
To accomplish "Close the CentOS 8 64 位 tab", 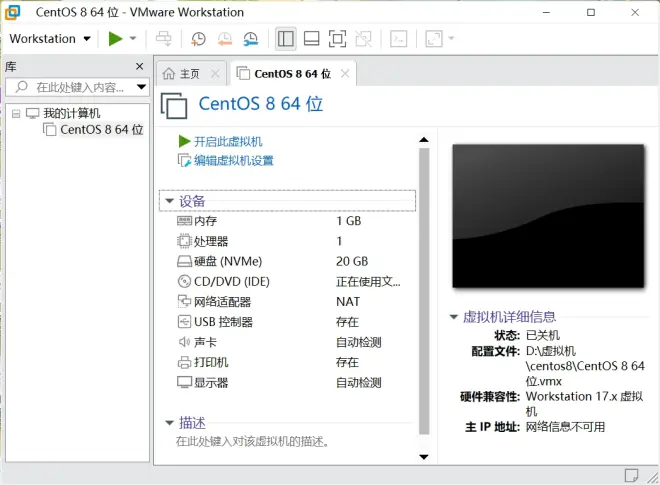I will tap(345, 74).
